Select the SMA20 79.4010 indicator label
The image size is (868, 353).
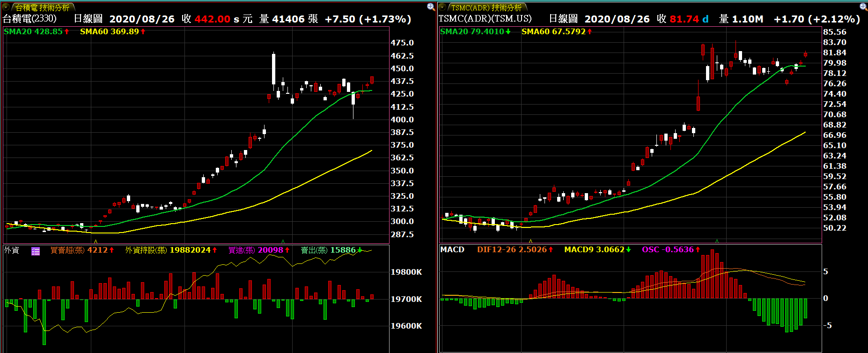coord(475,31)
